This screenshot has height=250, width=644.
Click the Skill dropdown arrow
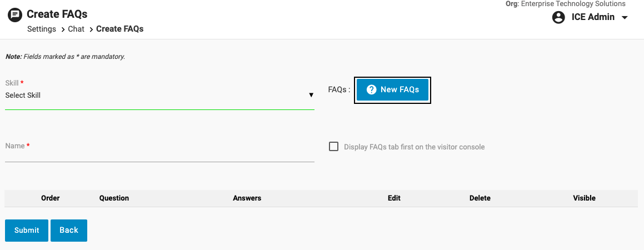[x=311, y=95]
